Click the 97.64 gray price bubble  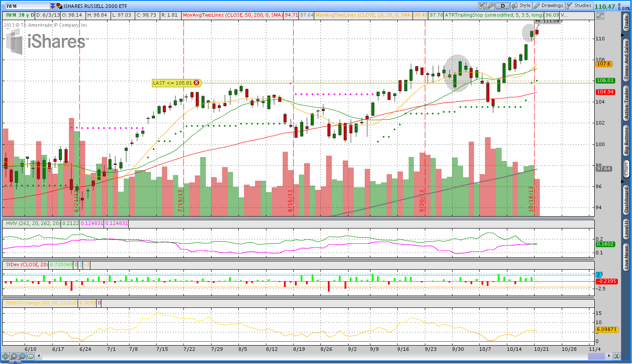click(x=604, y=168)
